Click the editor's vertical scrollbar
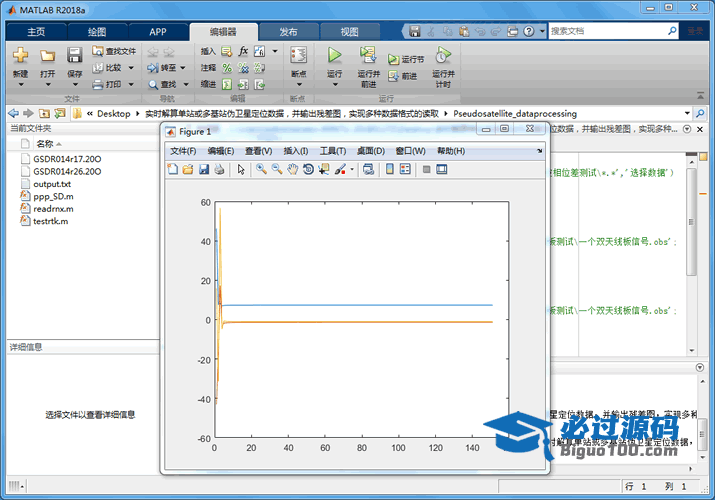This screenshot has width=715, height=500. pos(691,250)
